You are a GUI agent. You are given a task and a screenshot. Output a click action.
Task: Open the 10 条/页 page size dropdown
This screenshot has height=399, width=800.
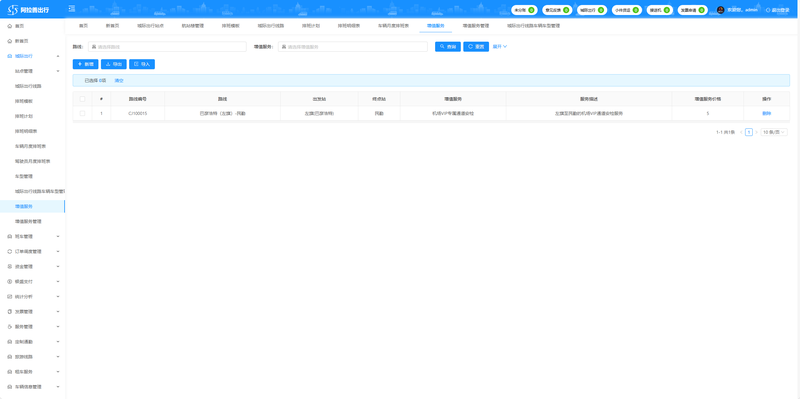click(774, 132)
